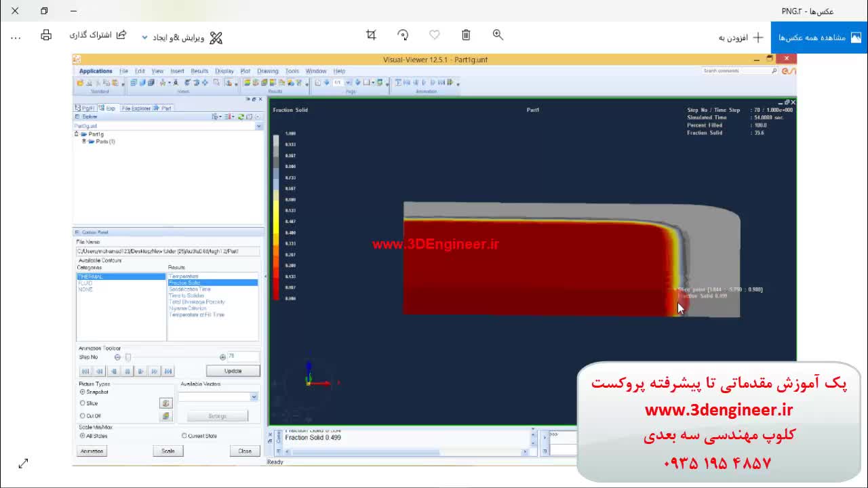The height and width of the screenshot is (488, 868).
Task: Select the Slice radio button
Action: [x=83, y=403]
